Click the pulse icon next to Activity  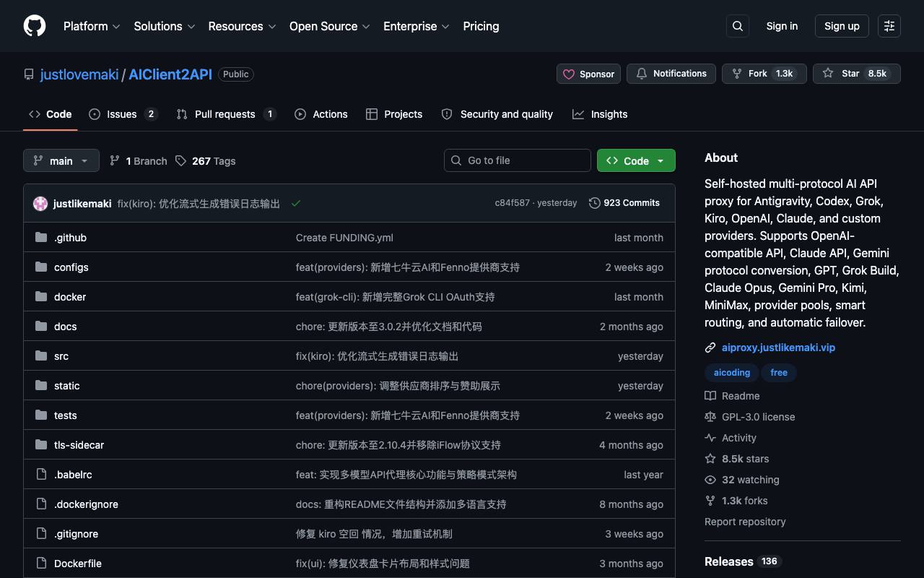click(x=710, y=438)
